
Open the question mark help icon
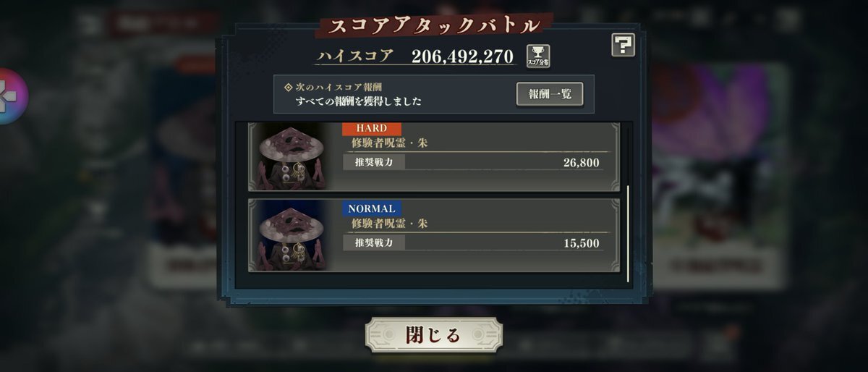coord(623,45)
